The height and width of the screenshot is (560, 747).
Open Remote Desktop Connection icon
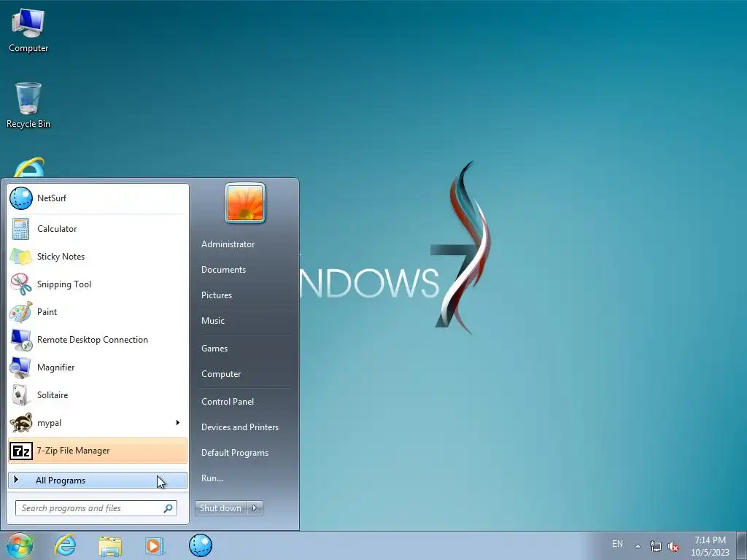[21, 340]
